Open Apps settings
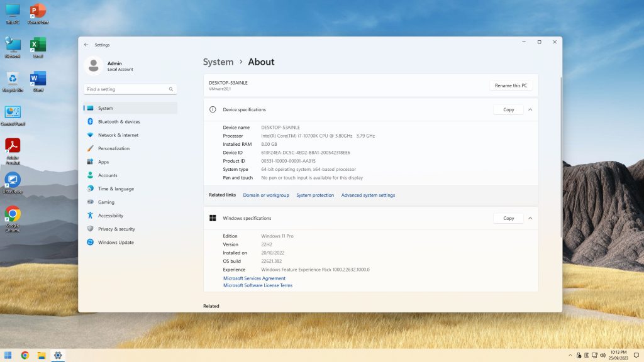The width and height of the screenshot is (644, 362). point(130,162)
